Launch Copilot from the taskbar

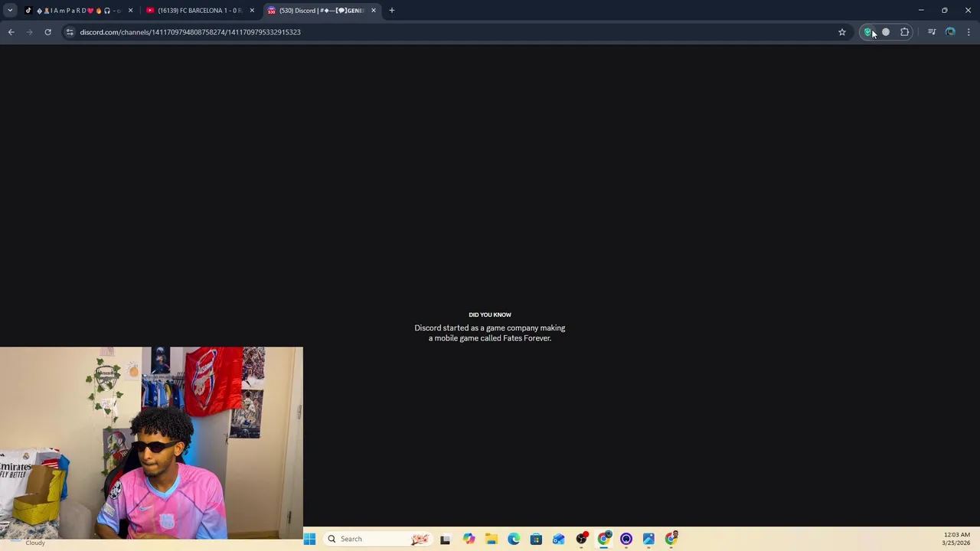(x=469, y=539)
